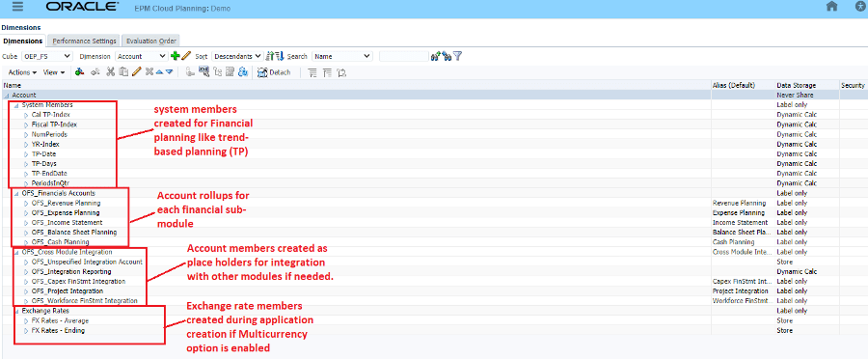Click the edit member pencil icon in toolbar
Screen dimensions: 868x359
click(136, 72)
